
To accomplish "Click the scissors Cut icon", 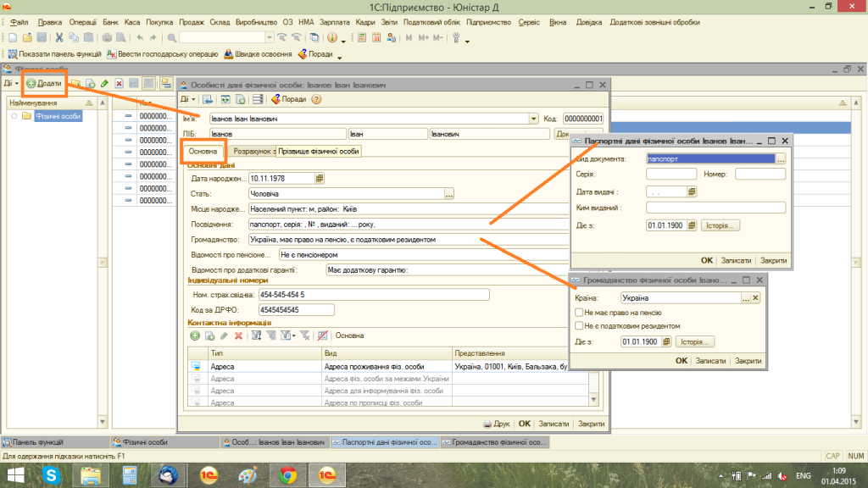I will point(58,37).
